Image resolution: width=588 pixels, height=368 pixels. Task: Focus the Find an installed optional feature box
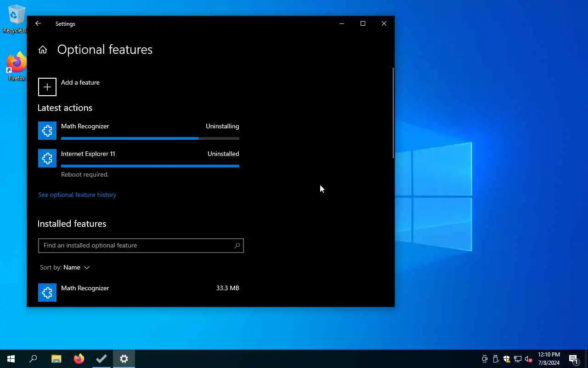click(x=141, y=246)
